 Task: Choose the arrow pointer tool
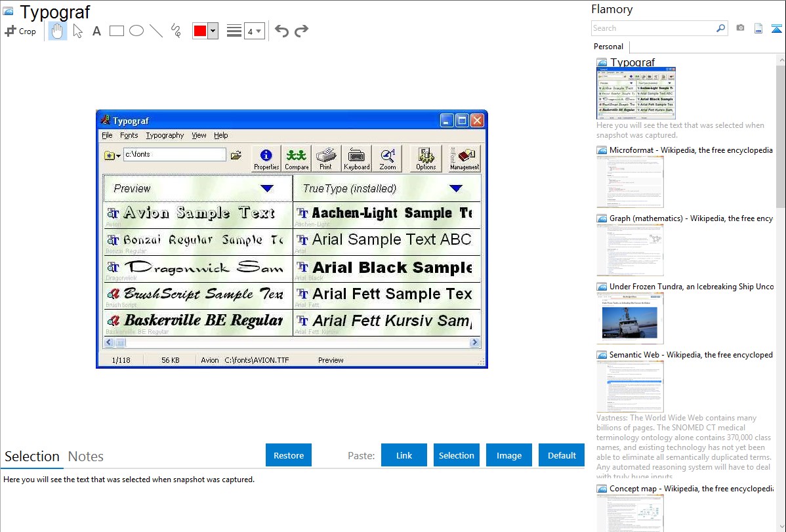pos(77,31)
